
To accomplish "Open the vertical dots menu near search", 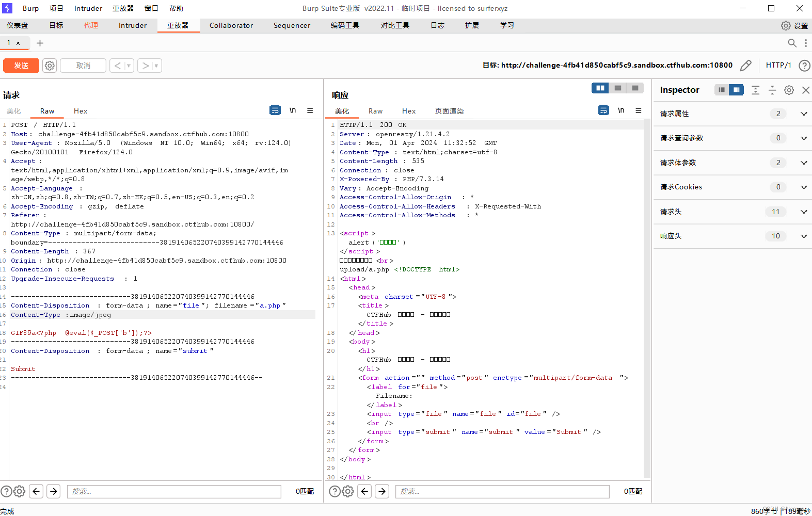I will pos(806,43).
